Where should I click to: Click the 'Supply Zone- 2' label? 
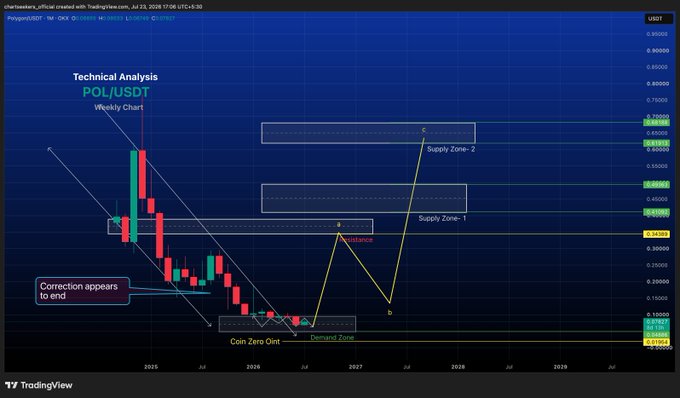click(x=451, y=149)
